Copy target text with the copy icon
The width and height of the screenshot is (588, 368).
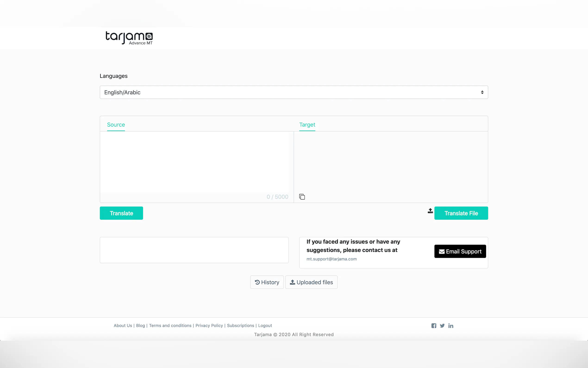[x=302, y=197]
